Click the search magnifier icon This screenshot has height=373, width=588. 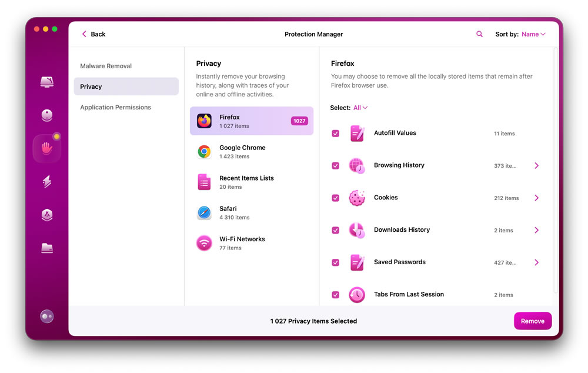(x=479, y=34)
